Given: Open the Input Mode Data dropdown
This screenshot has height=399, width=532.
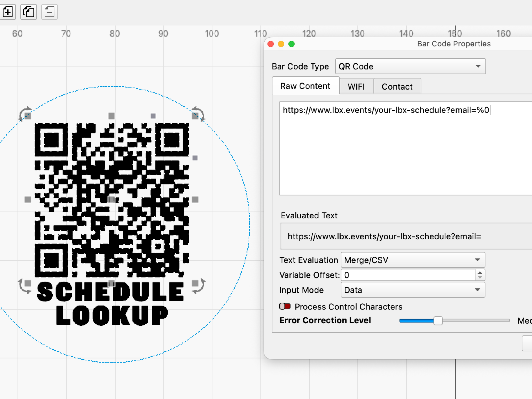Looking at the screenshot, I should 413,290.
